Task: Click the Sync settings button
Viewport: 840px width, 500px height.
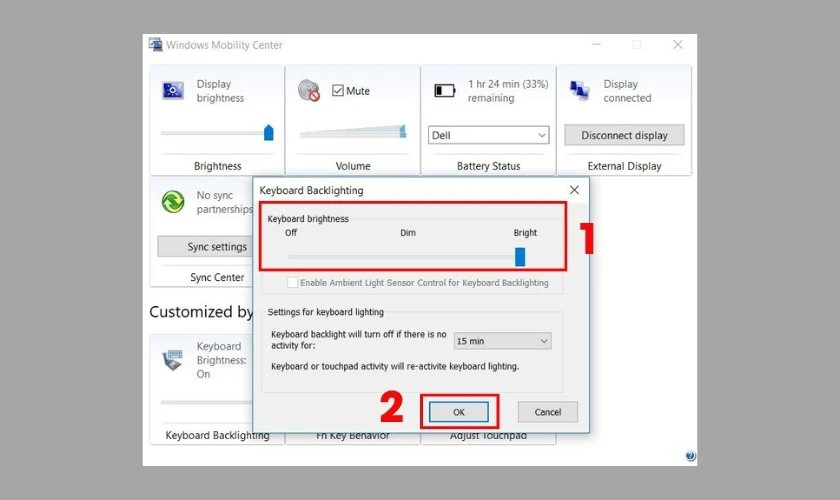Action: pyautogui.click(x=205, y=247)
